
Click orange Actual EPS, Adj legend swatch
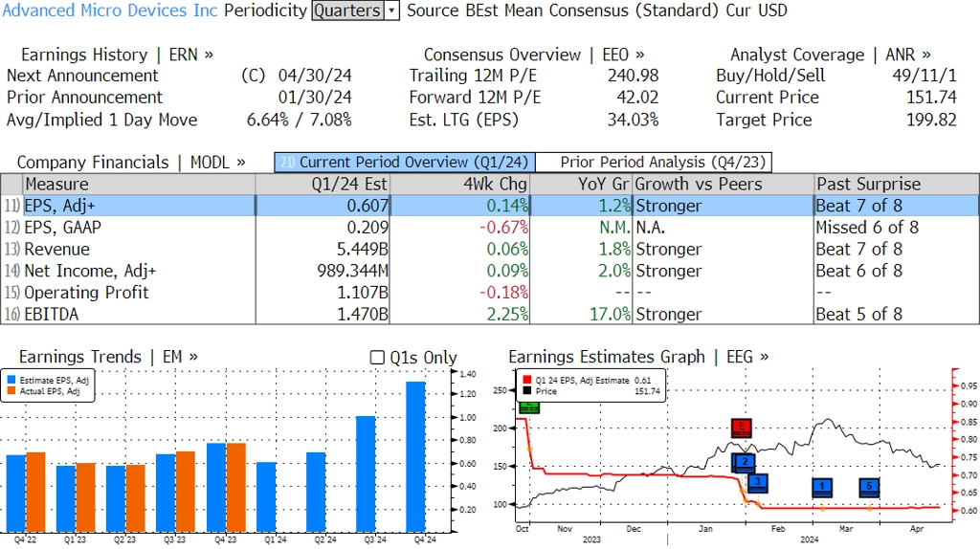pos(11,391)
